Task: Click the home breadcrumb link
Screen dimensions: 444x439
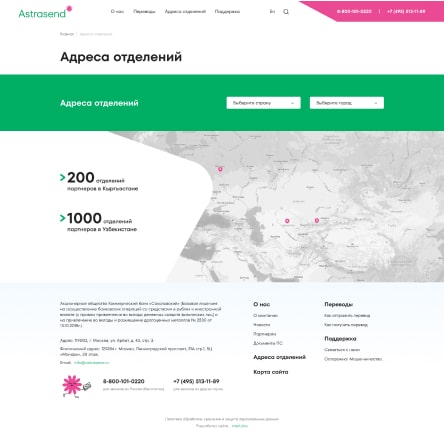Action: tap(67, 34)
